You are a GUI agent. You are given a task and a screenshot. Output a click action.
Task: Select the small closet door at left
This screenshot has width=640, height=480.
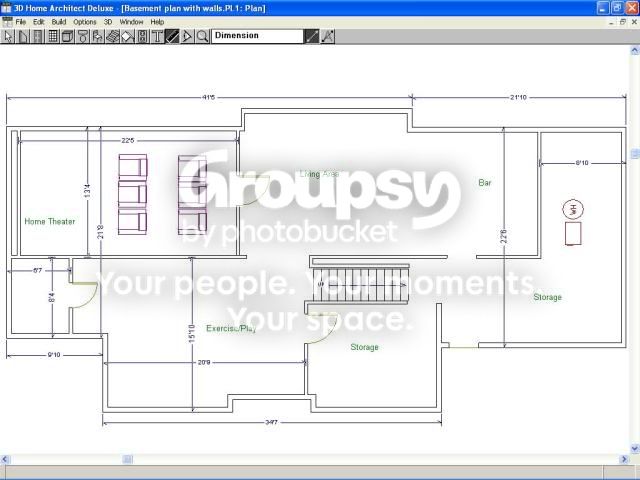84,295
